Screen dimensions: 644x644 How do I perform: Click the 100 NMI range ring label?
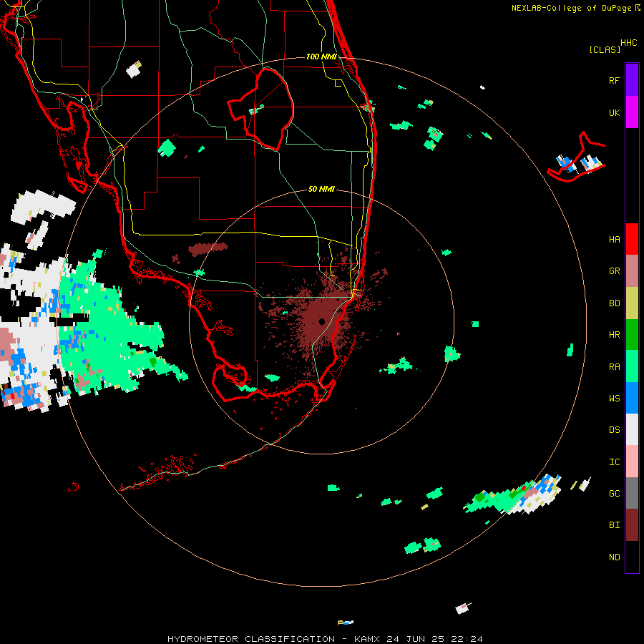pos(321,57)
